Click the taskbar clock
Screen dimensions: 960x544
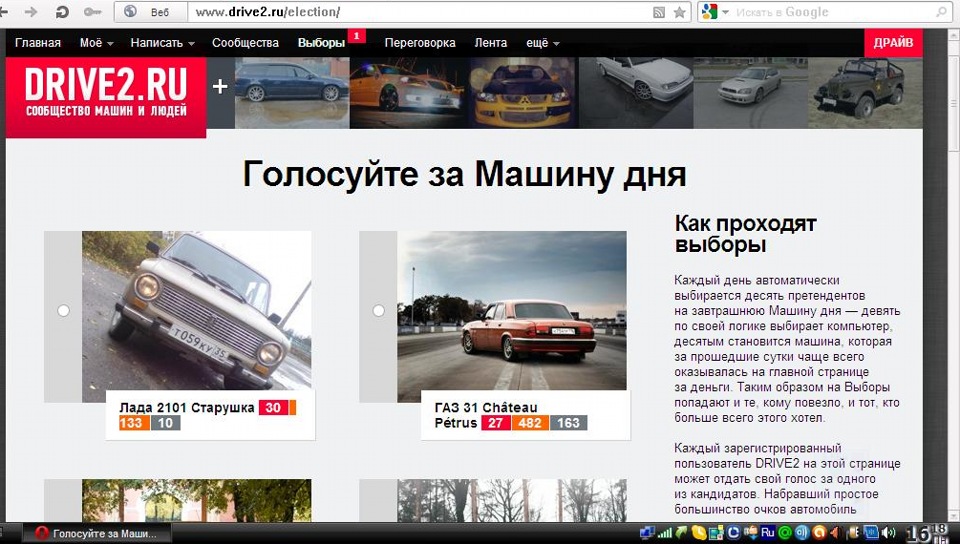click(927, 532)
